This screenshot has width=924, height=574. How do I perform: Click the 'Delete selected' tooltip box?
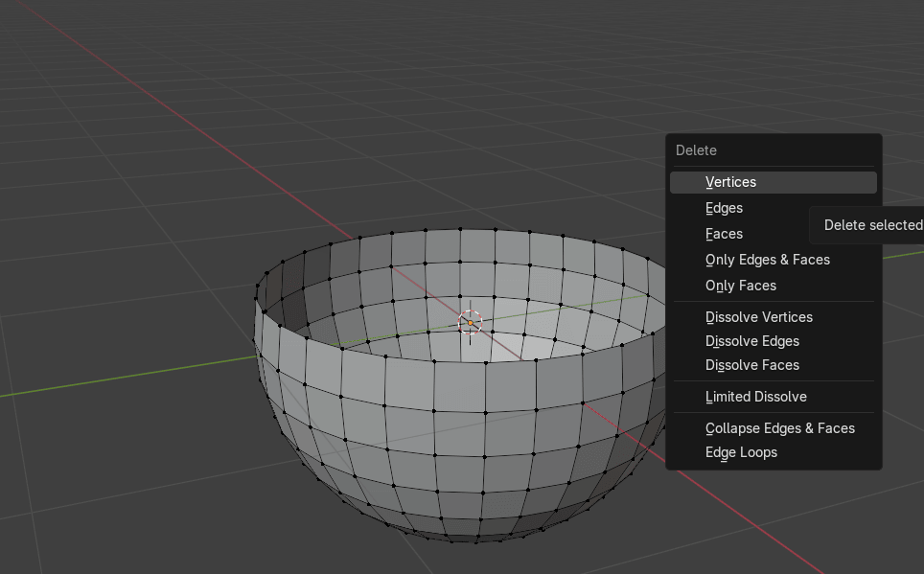tap(870, 225)
